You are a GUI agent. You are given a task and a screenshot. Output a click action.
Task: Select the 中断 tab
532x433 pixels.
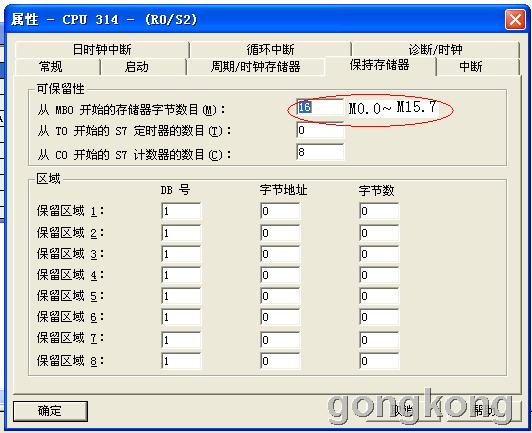pyautogui.click(x=471, y=67)
